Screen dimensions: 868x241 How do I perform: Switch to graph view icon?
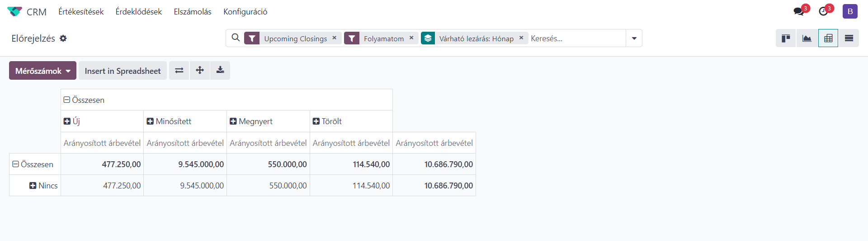807,39
